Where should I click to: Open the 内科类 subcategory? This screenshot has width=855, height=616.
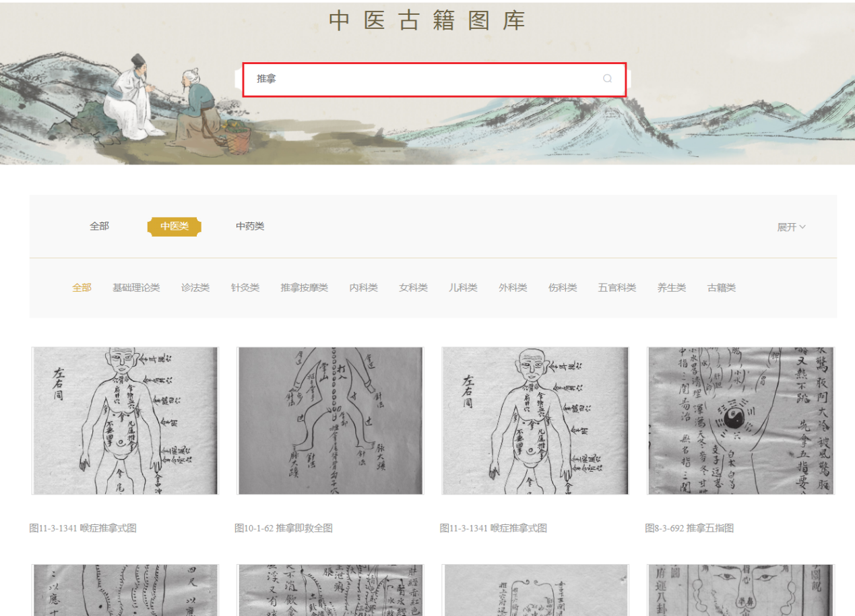click(364, 288)
